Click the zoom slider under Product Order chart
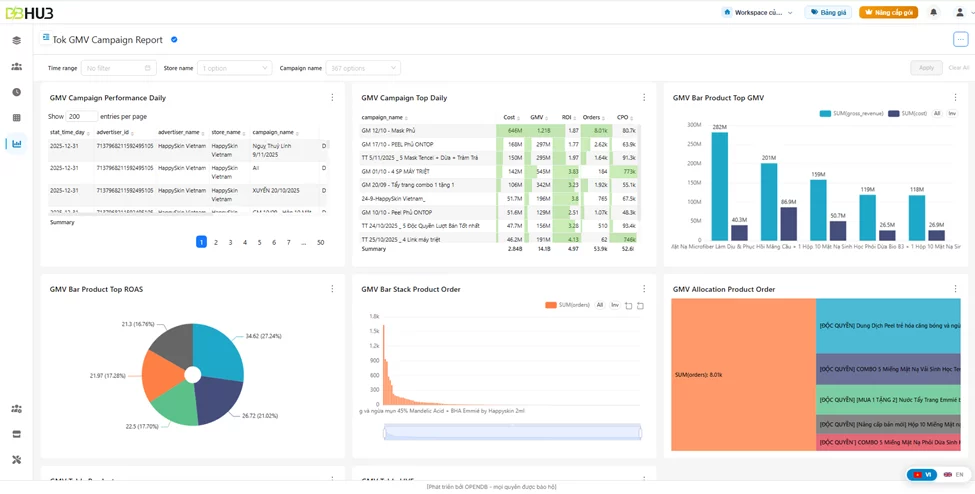The height and width of the screenshot is (494, 975). (512, 432)
